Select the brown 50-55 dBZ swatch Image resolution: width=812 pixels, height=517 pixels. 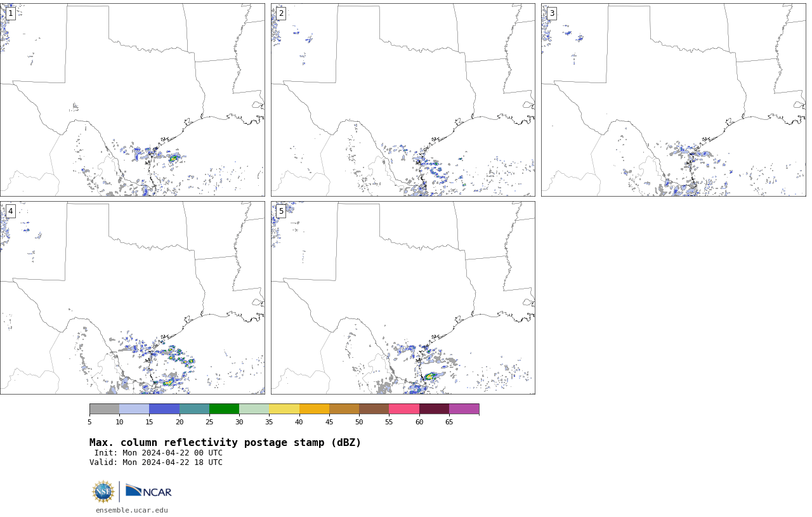pyautogui.click(x=374, y=409)
